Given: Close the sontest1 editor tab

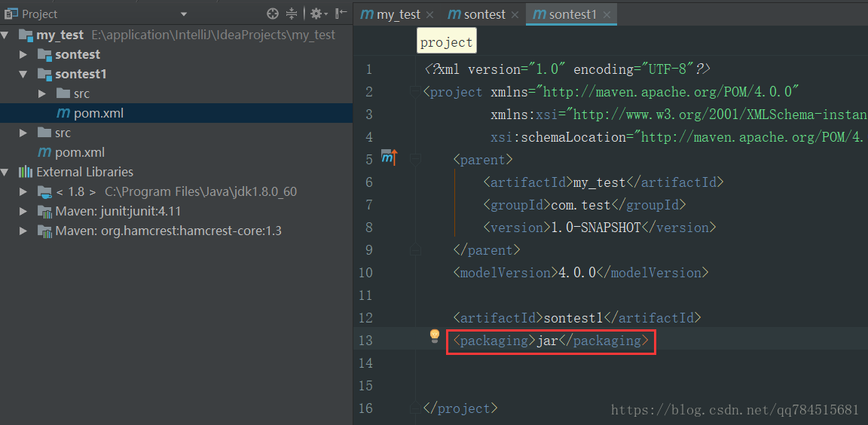Looking at the screenshot, I should [x=607, y=15].
